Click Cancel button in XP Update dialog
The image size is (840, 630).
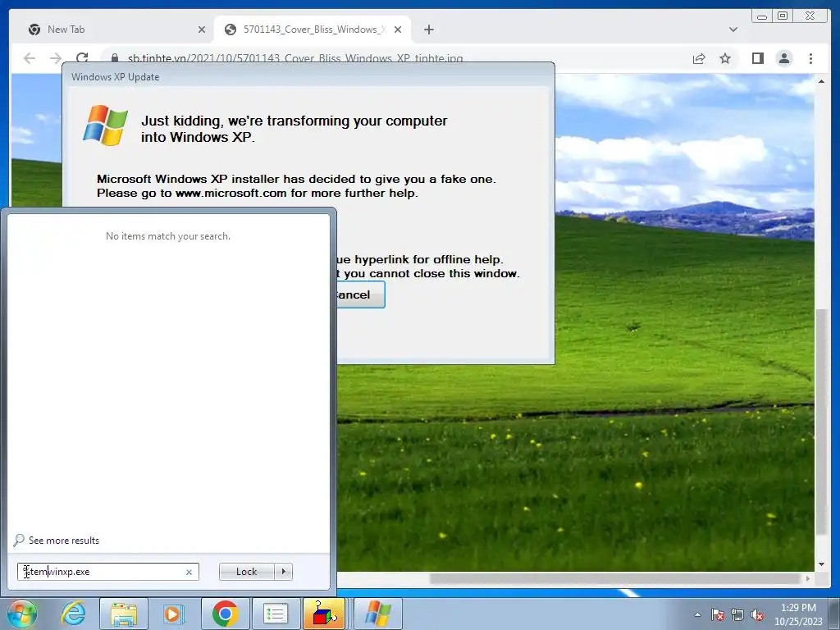click(x=361, y=294)
